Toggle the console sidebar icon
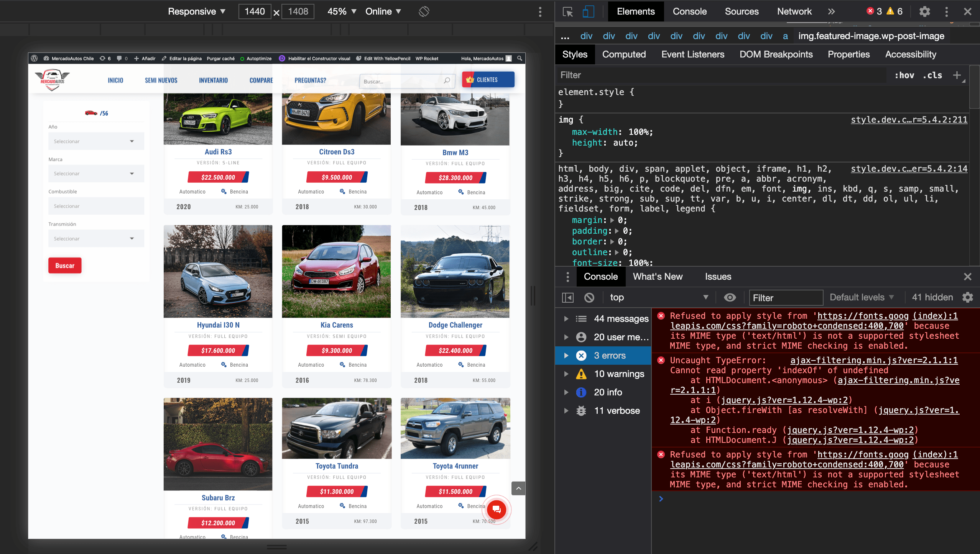 click(568, 298)
